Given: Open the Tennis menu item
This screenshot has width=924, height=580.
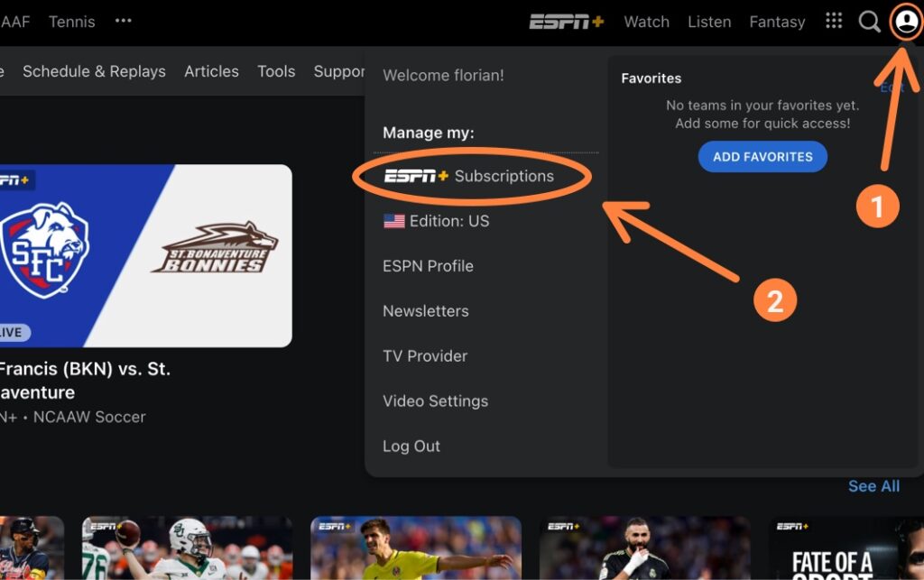Looking at the screenshot, I should pyautogui.click(x=72, y=22).
